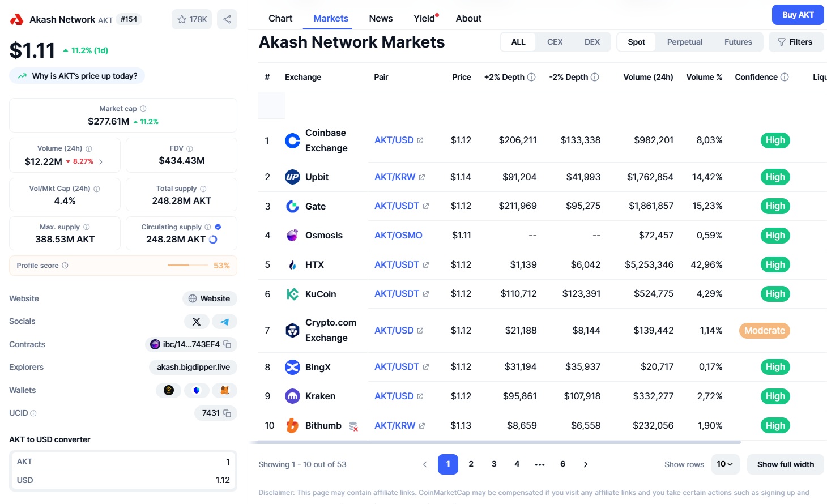The width and height of the screenshot is (827, 504).
Task: Click info icon beside Profile score
Action: point(65,266)
